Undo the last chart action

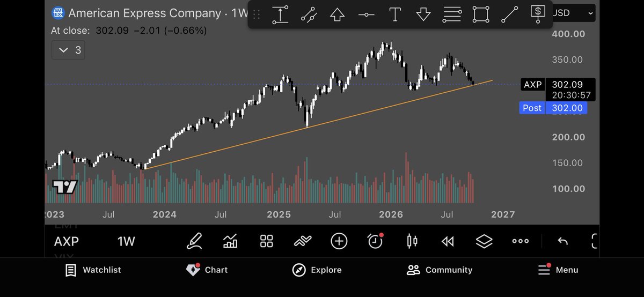[x=562, y=241]
